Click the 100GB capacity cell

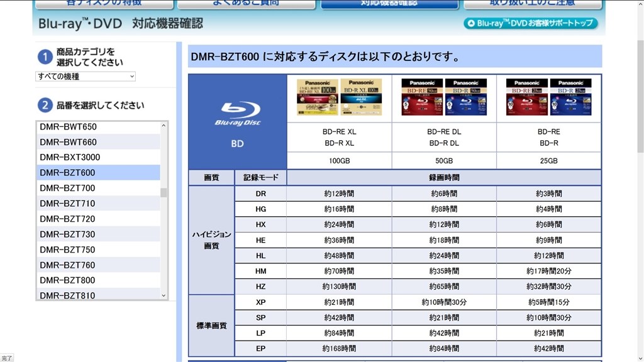point(339,161)
